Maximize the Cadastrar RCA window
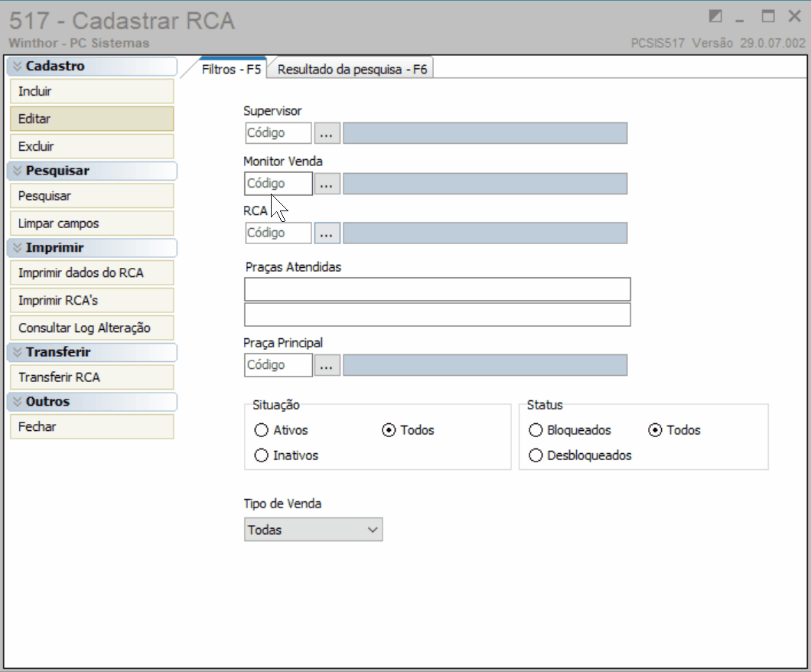The width and height of the screenshot is (811, 672). (768, 17)
